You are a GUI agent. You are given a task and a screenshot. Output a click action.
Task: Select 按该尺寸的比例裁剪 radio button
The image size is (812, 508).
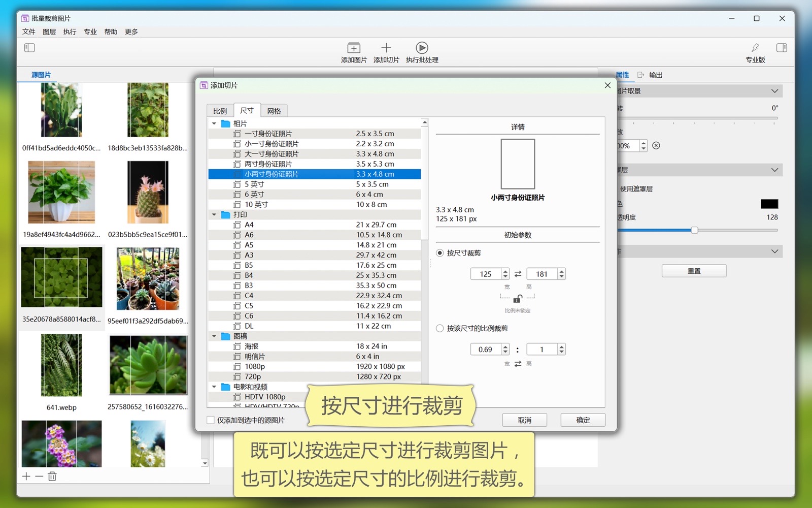(x=440, y=329)
